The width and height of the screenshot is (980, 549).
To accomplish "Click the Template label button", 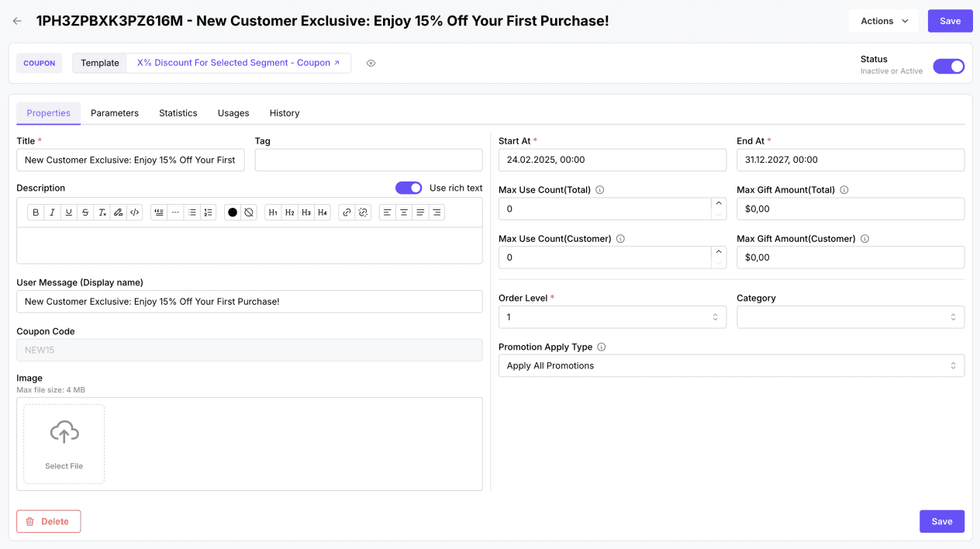I will tap(100, 63).
